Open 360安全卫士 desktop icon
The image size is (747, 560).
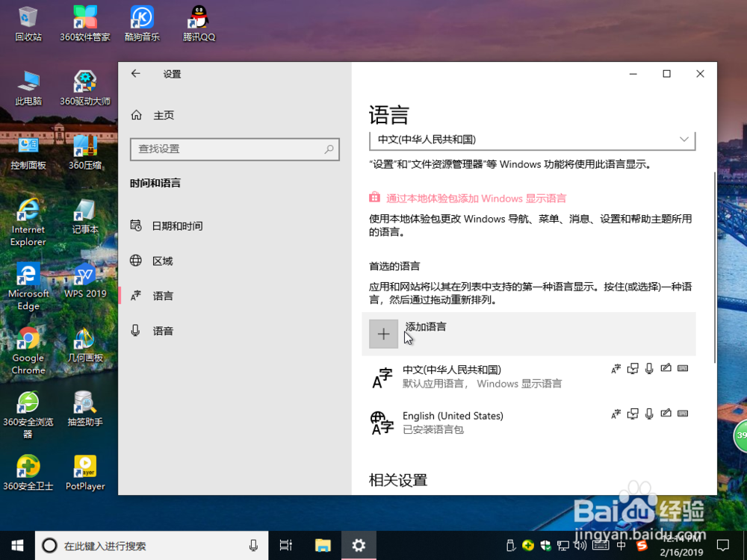[x=28, y=473]
